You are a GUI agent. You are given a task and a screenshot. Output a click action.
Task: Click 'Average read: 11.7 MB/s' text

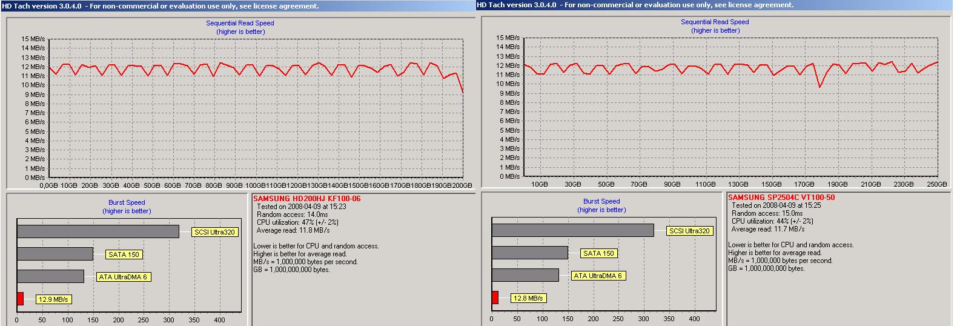click(768, 229)
